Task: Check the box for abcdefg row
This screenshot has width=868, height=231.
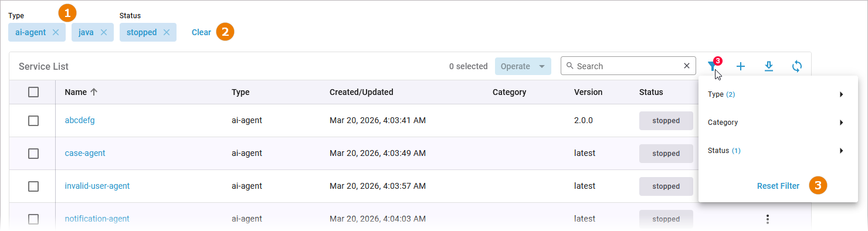Action: point(33,120)
